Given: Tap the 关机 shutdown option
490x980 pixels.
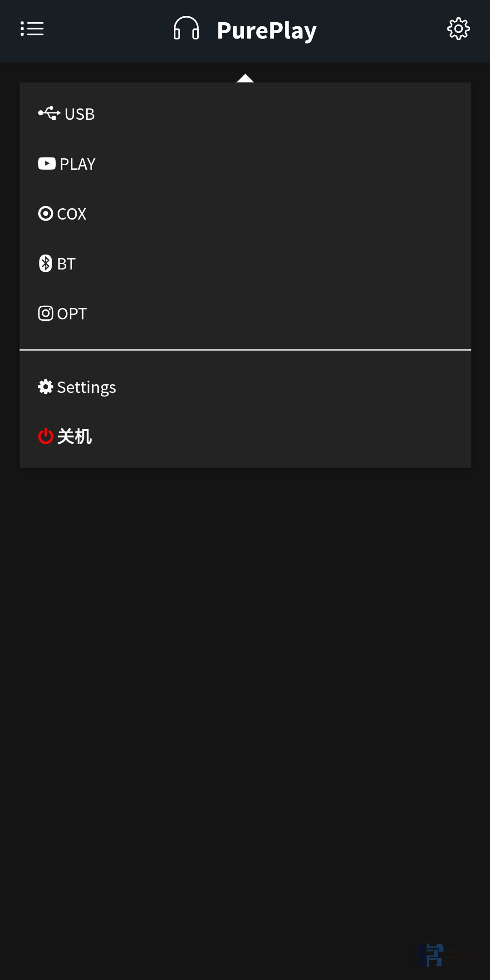Looking at the screenshot, I should point(75,436).
